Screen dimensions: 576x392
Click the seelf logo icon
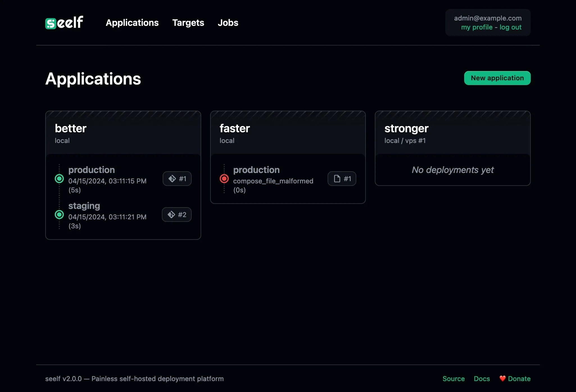[51, 23]
